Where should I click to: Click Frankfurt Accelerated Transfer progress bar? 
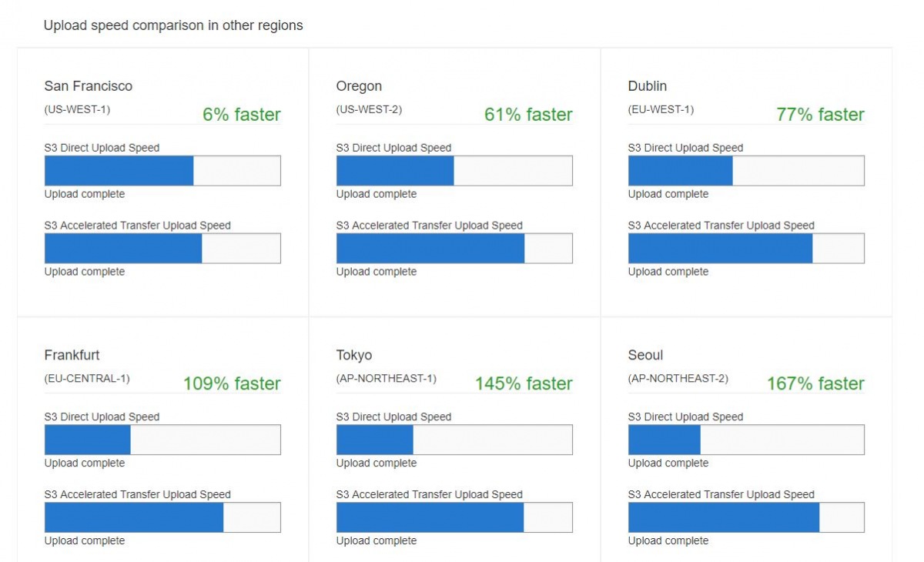point(162,517)
